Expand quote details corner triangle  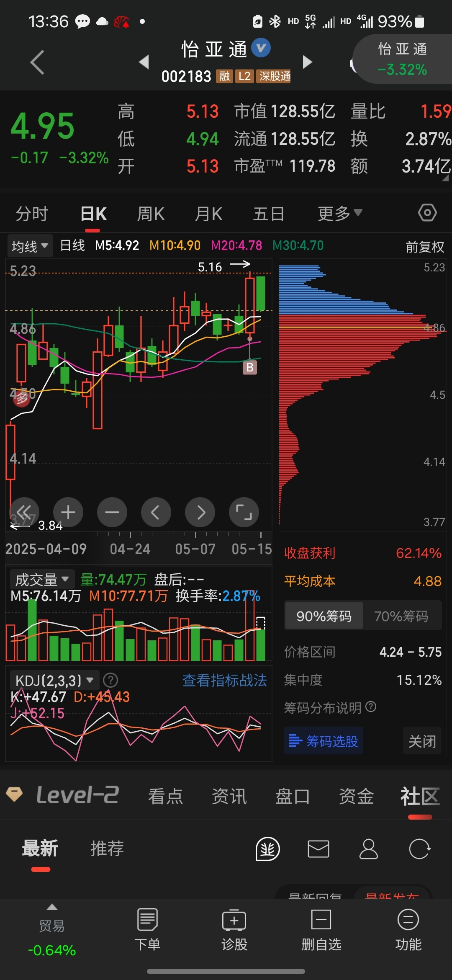[x=445, y=178]
